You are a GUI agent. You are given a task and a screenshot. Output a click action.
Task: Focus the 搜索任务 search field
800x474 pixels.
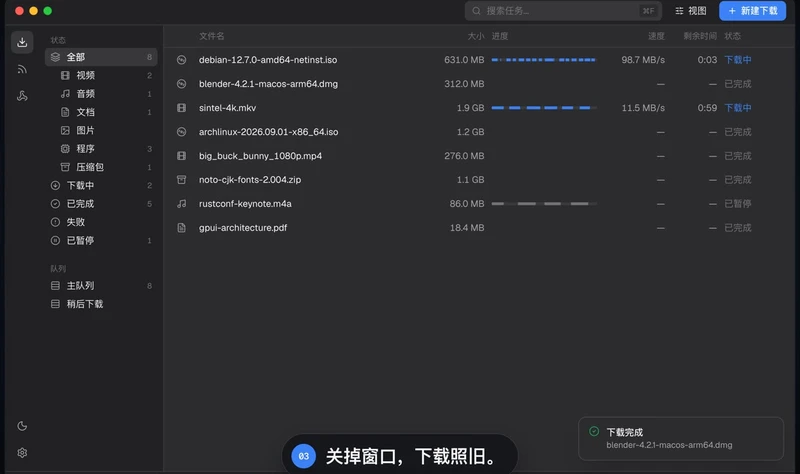click(x=563, y=11)
